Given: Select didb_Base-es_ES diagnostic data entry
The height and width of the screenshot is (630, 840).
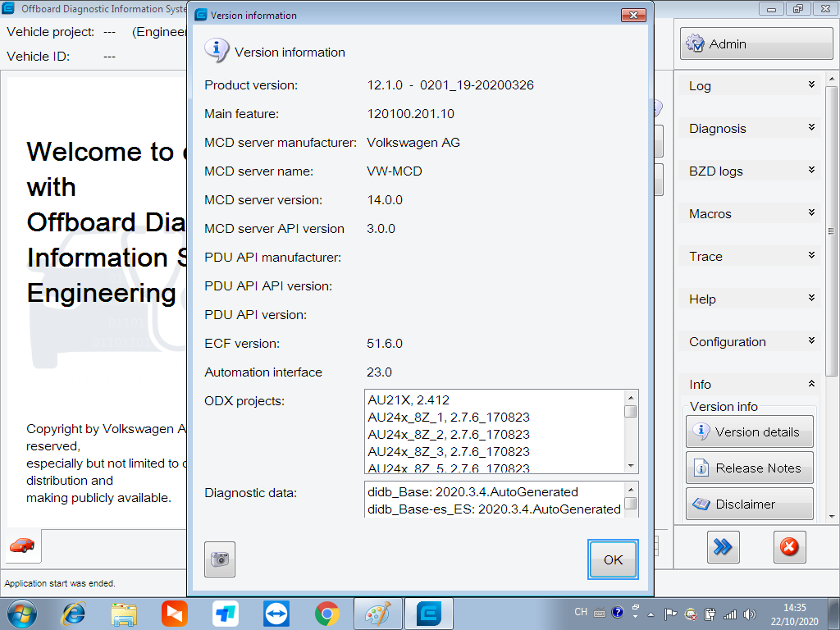Looking at the screenshot, I should (x=494, y=509).
